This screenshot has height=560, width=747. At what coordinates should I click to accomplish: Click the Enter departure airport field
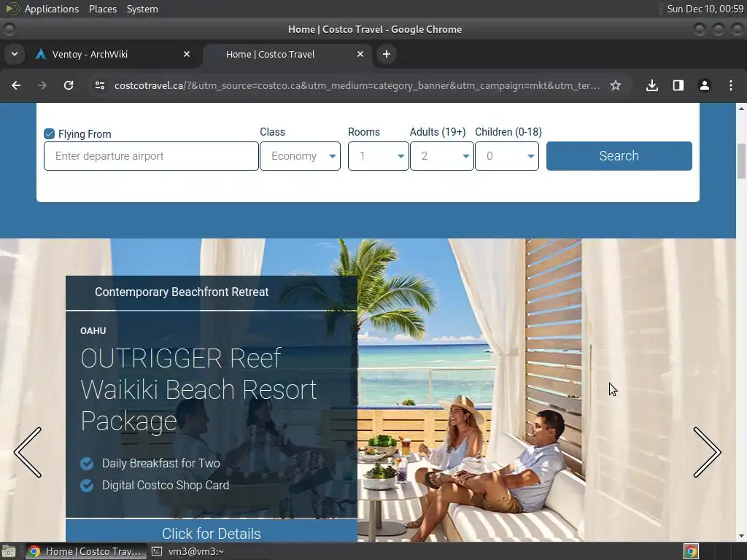(x=151, y=156)
